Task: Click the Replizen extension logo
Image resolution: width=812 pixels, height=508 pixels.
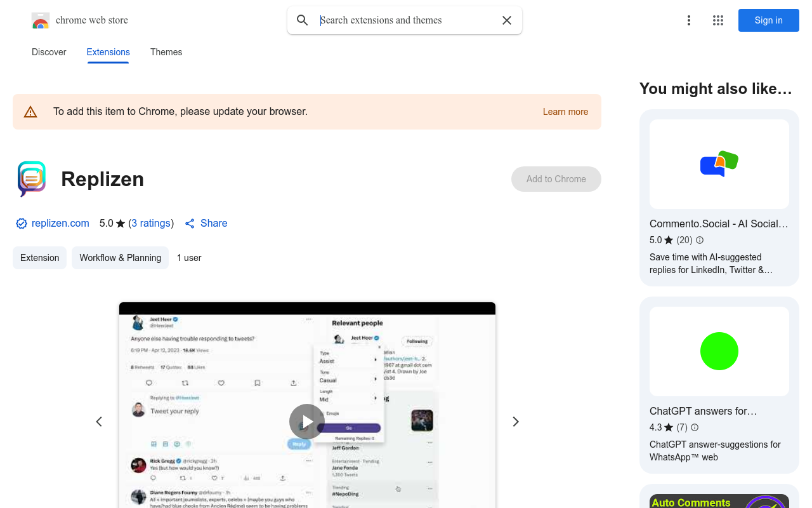Action: [32, 178]
